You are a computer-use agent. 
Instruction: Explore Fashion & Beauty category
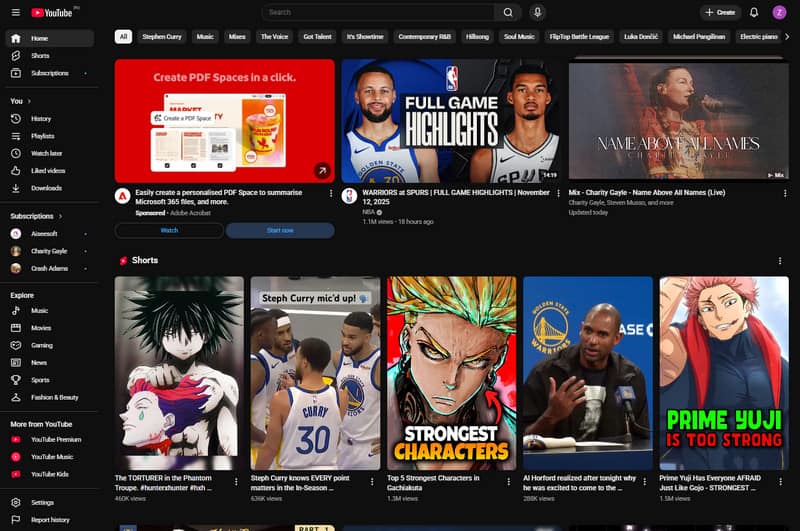point(50,397)
